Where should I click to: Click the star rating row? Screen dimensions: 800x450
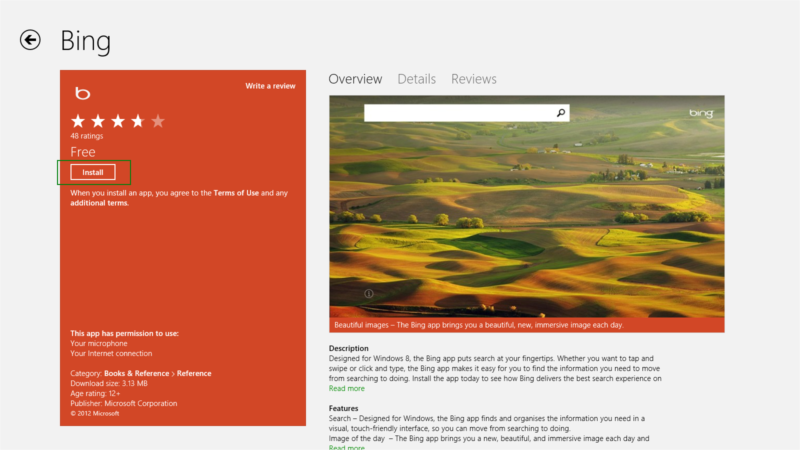pyautogui.click(x=118, y=121)
